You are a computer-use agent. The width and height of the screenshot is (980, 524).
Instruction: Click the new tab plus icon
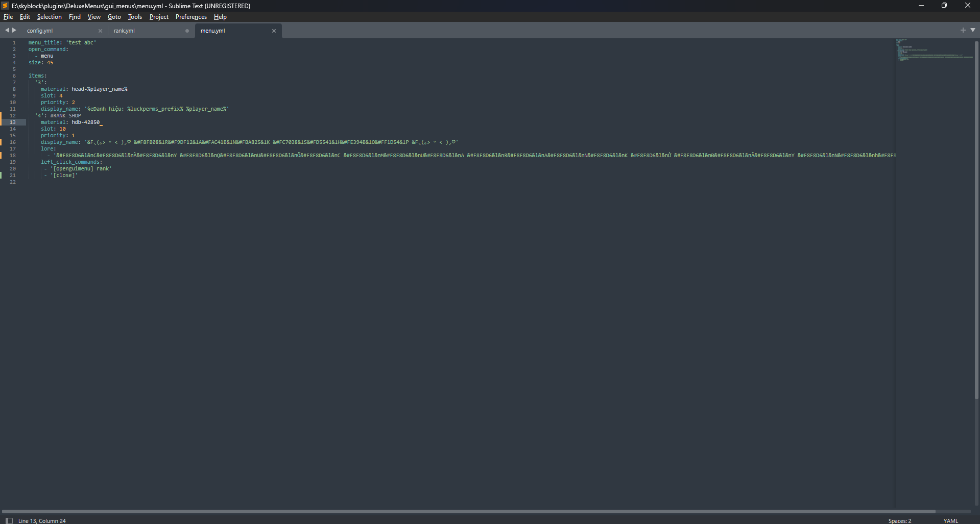coord(963,30)
